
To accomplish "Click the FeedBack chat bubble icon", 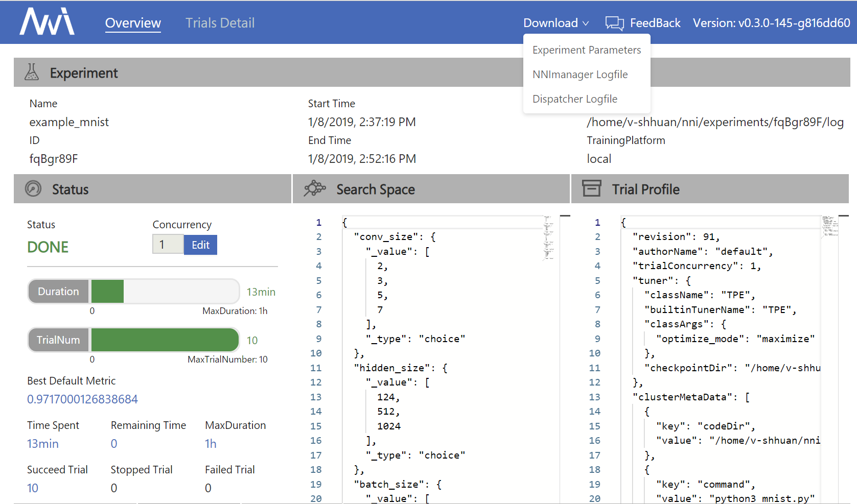I will (x=614, y=22).
